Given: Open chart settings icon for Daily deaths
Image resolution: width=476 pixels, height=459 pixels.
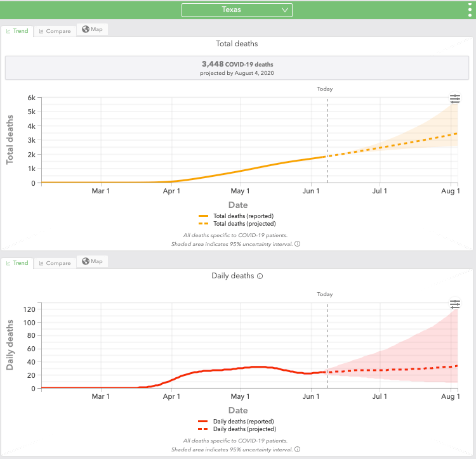Looking at the screenshot, I should 454,304.
